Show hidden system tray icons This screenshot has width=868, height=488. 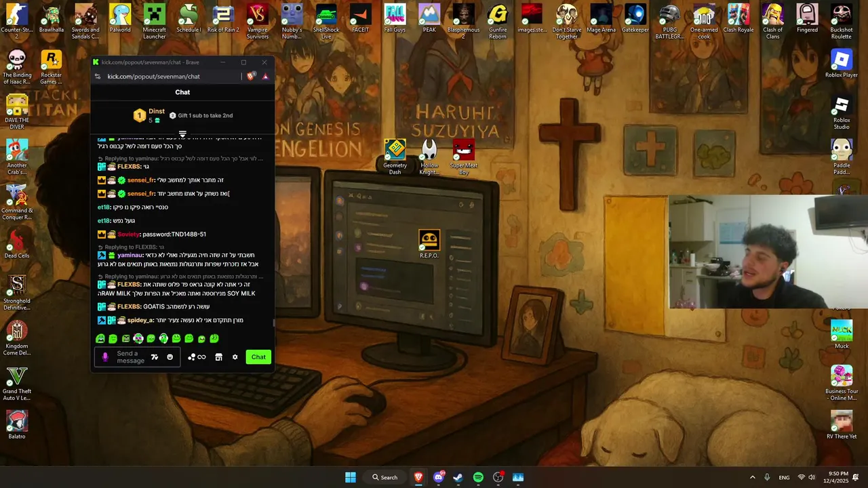752,477
